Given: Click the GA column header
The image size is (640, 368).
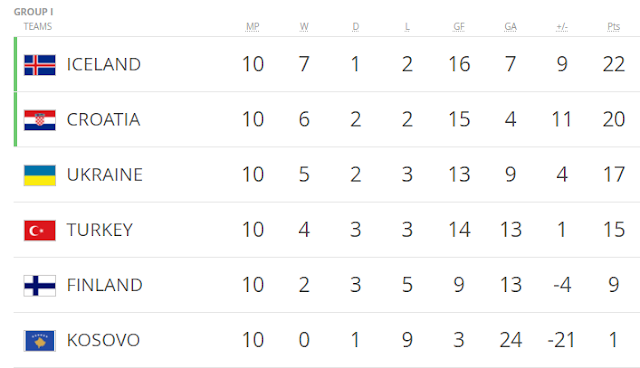Looking at the screenshot, I should coord(511,27).
